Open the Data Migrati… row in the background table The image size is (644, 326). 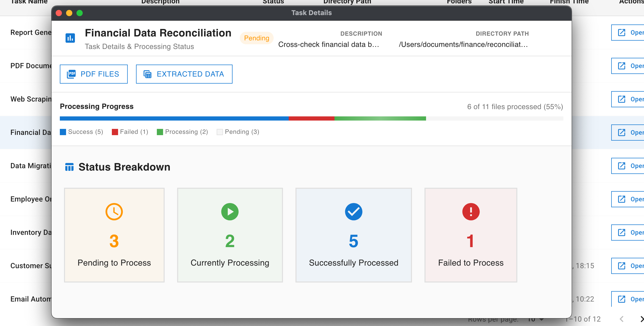tap(628, 166)
